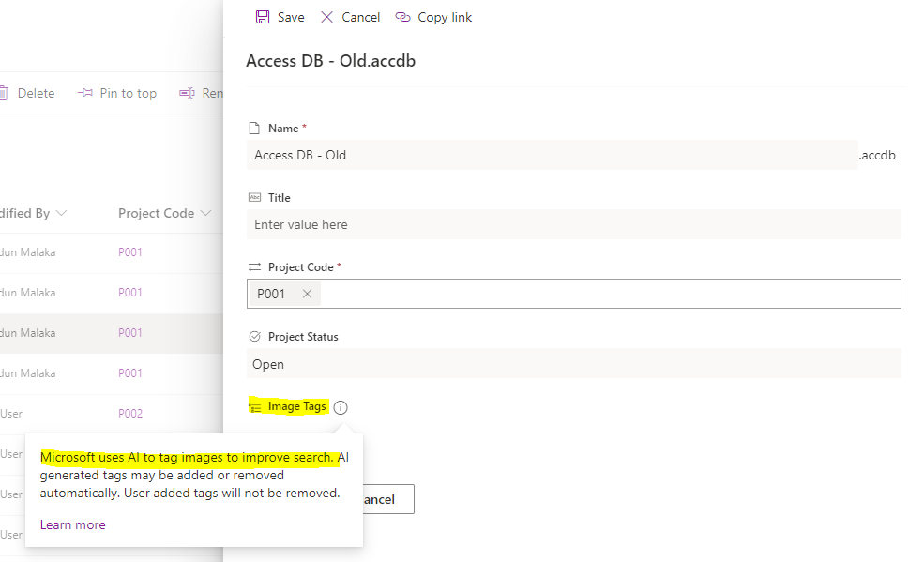Click the info icon beside Image Tags

pos(341,407)
